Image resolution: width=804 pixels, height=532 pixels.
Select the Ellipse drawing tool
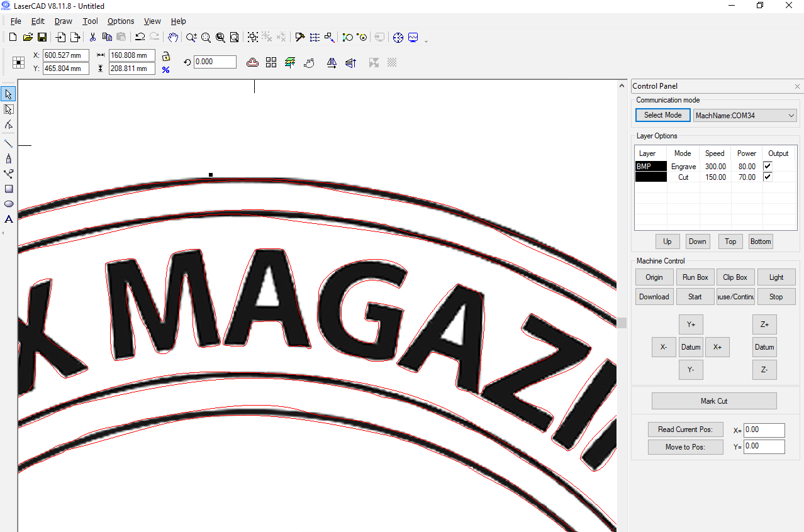[9, 204]
